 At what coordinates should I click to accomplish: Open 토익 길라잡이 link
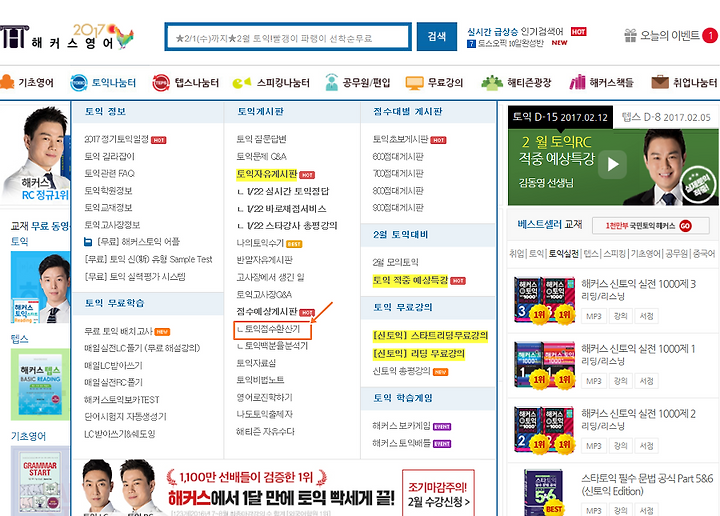(x=109, y=157)
